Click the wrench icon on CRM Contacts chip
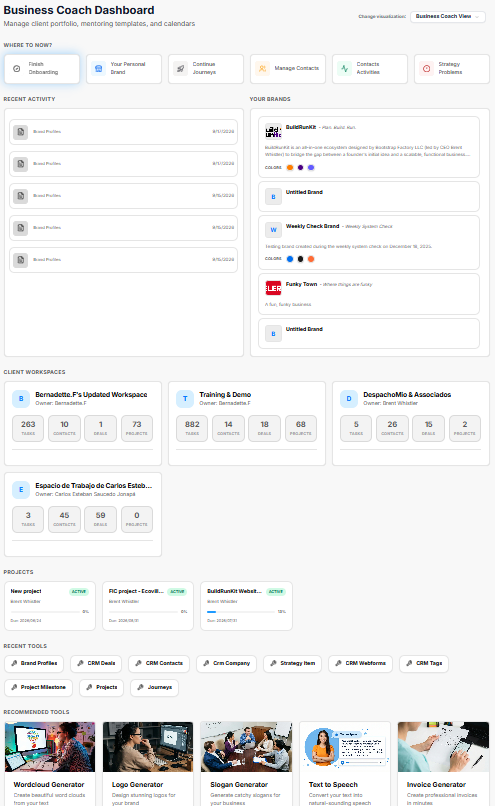This screenshot has width=495, height=806. pyautogui.click(x=139, y=663)
